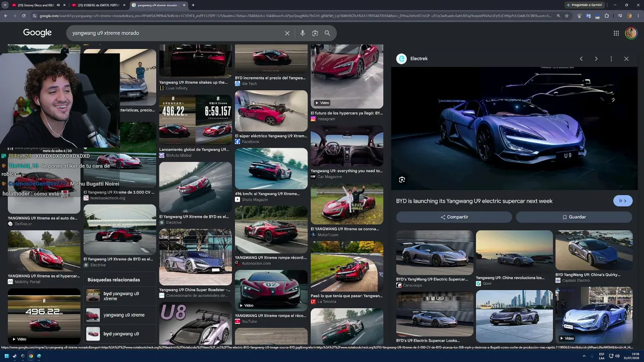Go back one page in Chrome
Viewport: 644px width, 362px height.
6,16
